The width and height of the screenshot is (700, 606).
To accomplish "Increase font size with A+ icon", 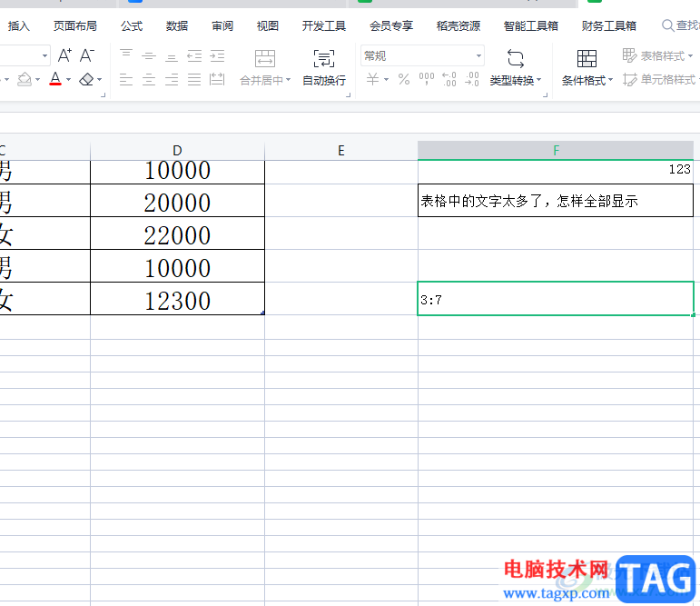I will coord(64,55).
